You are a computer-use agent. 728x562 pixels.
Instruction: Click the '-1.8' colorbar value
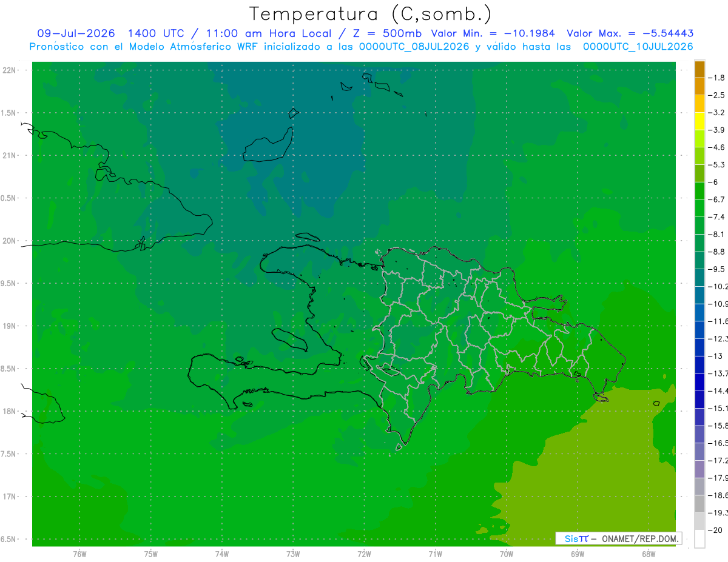tap(717, 78)
